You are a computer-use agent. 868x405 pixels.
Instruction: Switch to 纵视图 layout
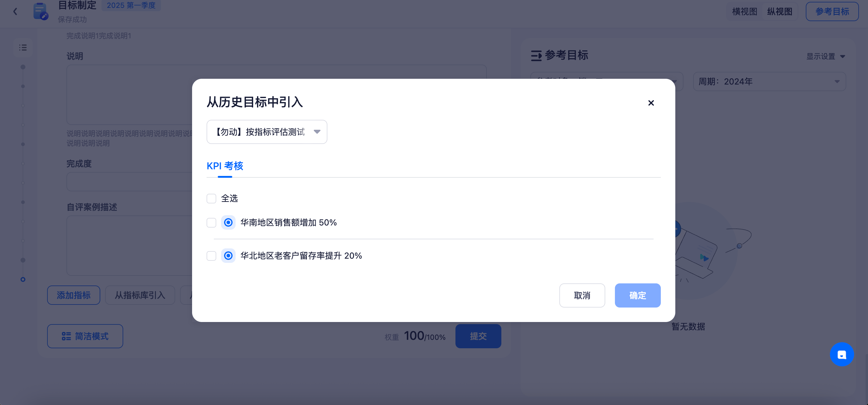point(780,11)
